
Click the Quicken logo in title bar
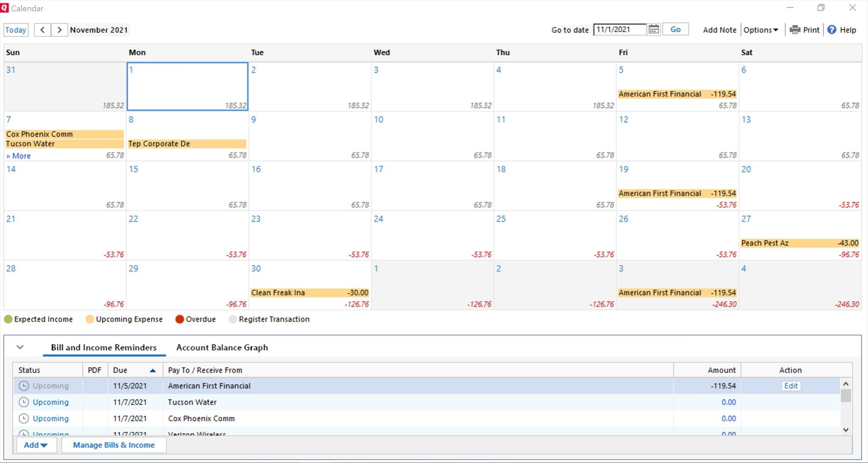(5, 8)
